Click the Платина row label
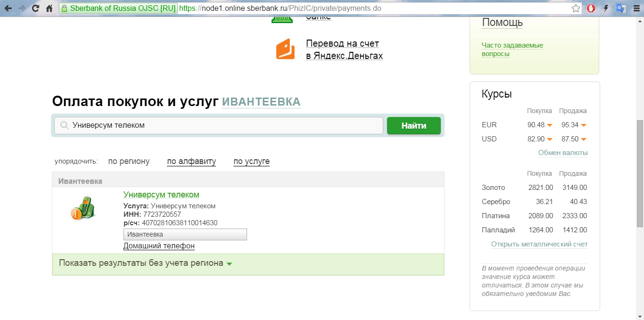This screenshot has height=320, width=644. (495, 216)
